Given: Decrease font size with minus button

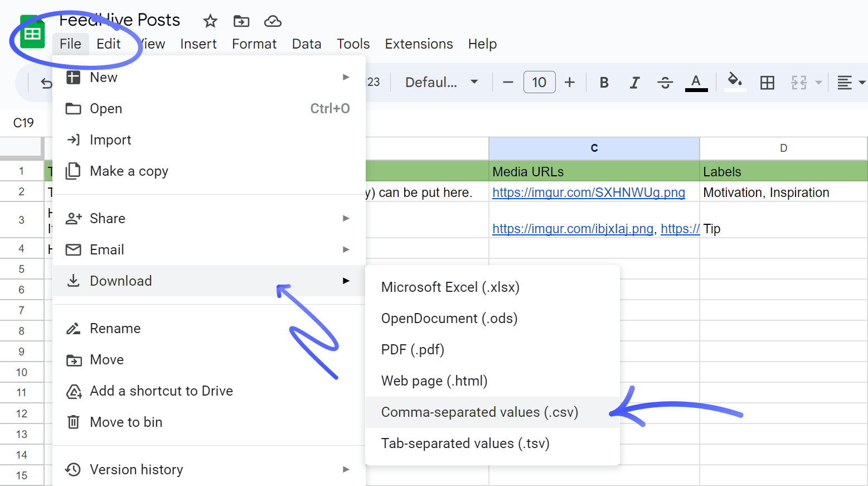Looking at the screenshot, I should [508, 83].
